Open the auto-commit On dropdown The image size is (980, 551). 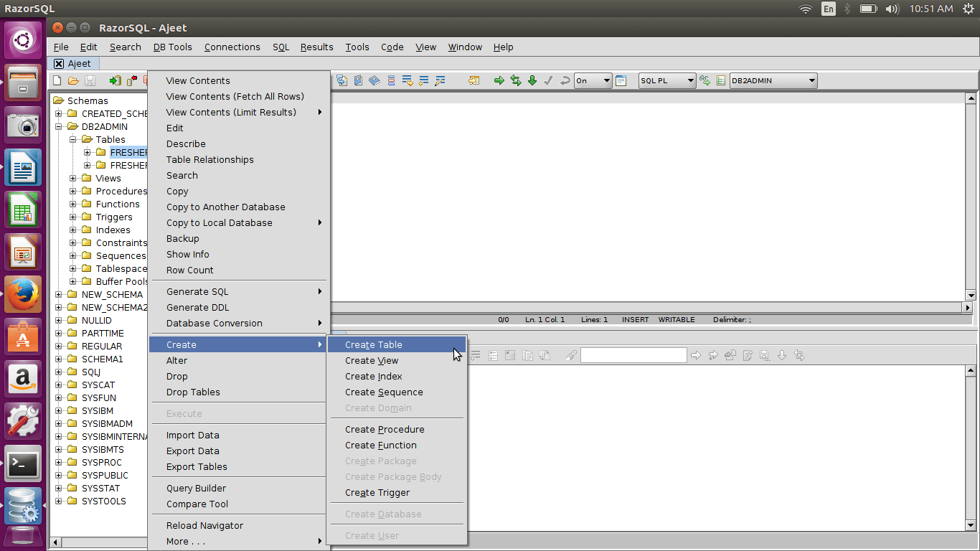point(593,81)
